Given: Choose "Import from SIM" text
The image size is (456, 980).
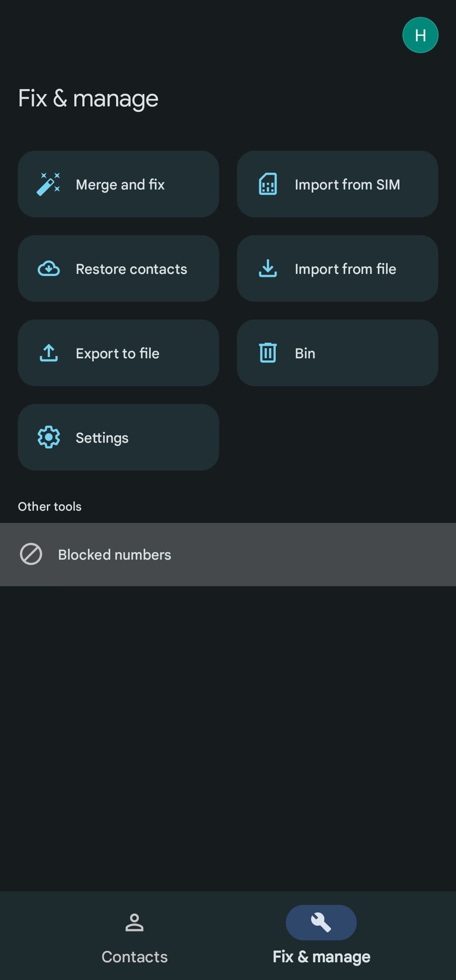Looking at the screenshot, I should [x=347, y=184].
